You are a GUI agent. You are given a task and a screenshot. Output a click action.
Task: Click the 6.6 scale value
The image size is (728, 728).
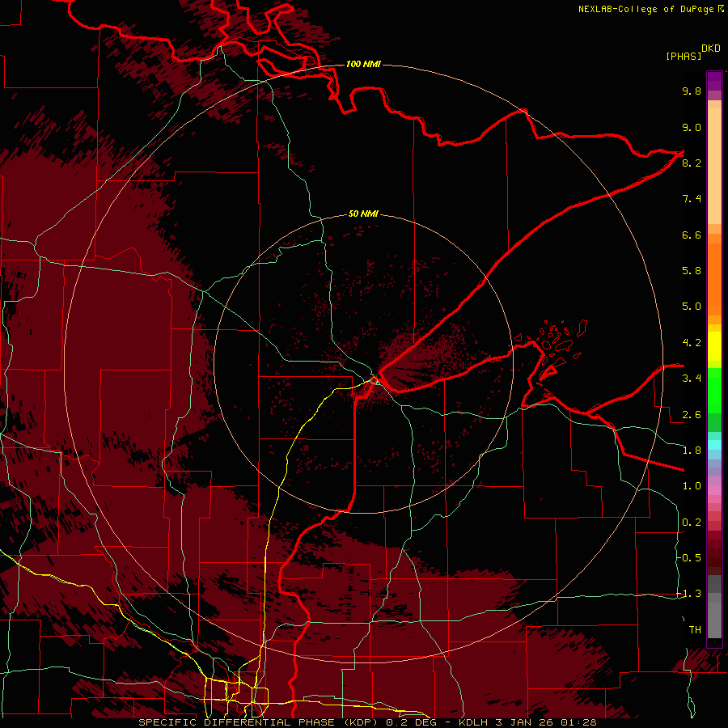[692, 235]
